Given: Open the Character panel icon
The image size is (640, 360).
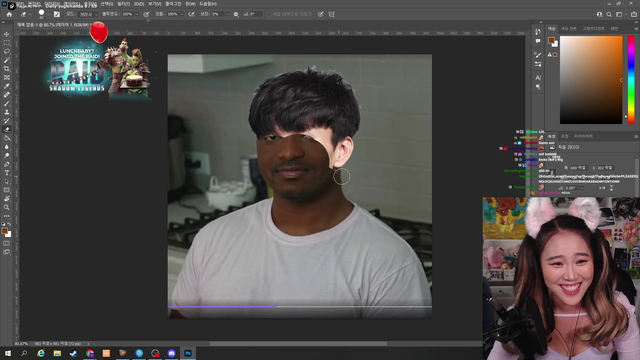Looking at the screenshot, I should pyautogui.click(x=538, y=78).
